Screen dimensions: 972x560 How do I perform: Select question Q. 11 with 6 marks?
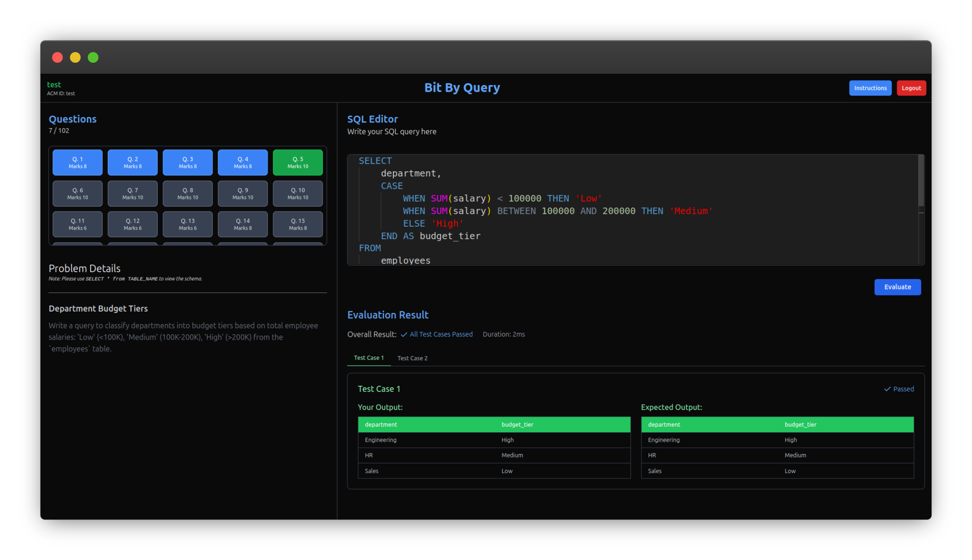[78, 224]
